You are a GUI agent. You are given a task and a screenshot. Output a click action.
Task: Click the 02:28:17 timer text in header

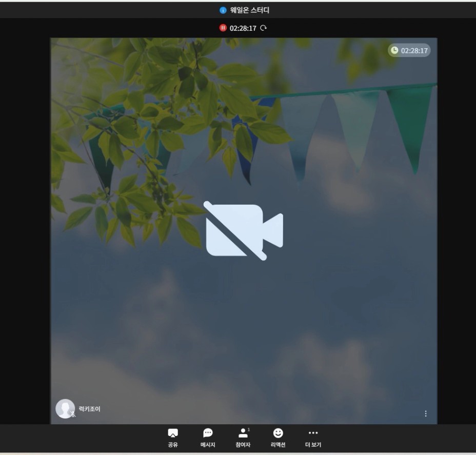click(x=243, y=28)
